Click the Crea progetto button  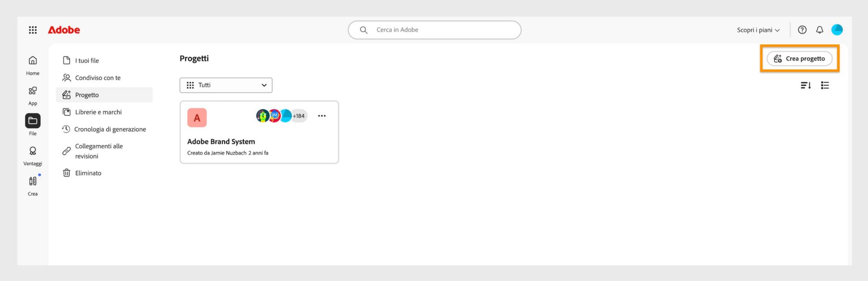(799, 58)
